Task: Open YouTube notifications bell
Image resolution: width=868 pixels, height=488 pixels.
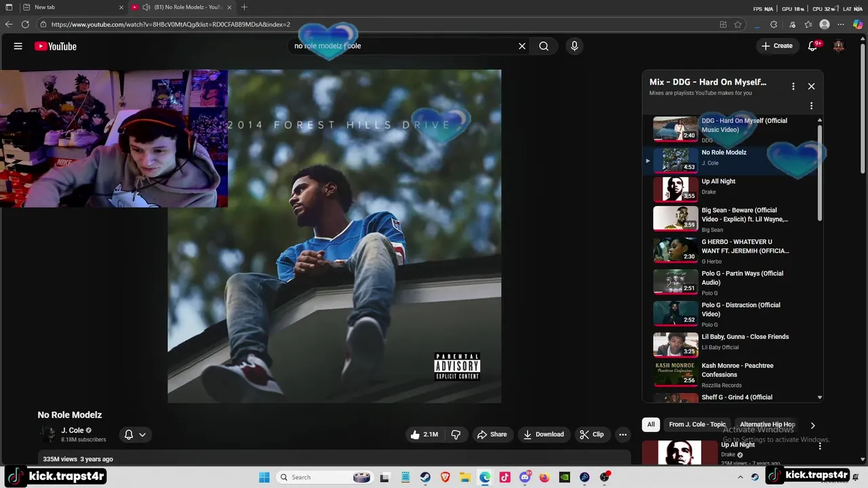Action: pos(812,46)
